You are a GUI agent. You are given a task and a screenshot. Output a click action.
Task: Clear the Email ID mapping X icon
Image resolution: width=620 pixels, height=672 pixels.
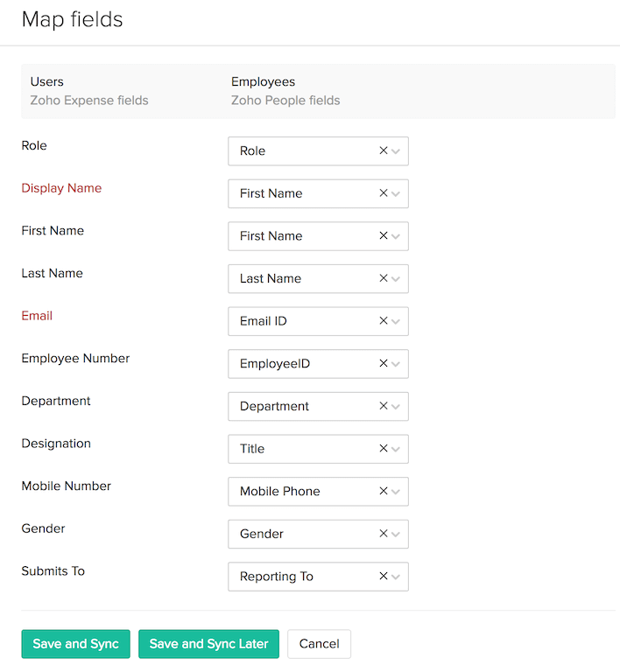[384, 321]
